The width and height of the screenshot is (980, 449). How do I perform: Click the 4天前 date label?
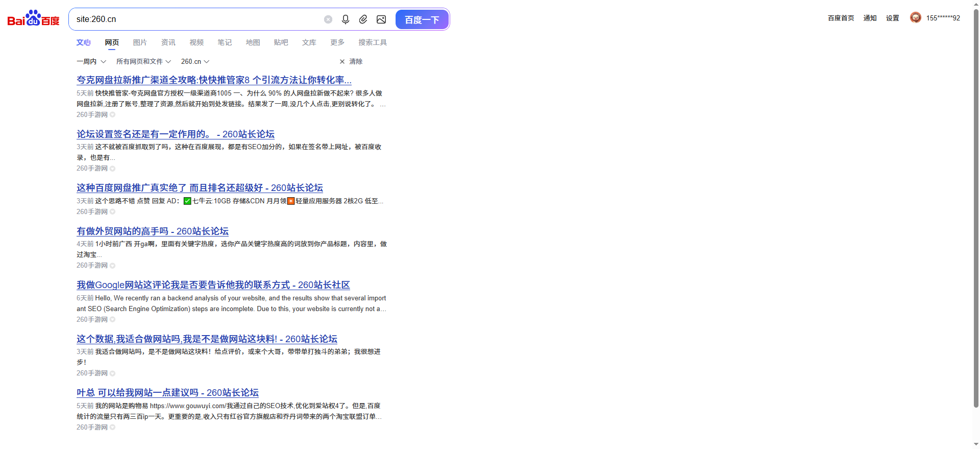(x=85, y=244)
